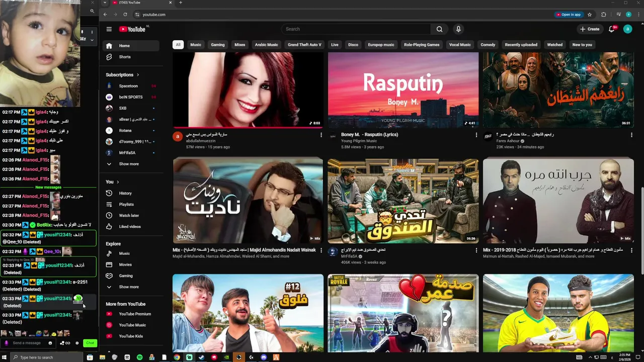Open chat settings gear icon
Screen dimensions: 644x362
pos(77,343)
